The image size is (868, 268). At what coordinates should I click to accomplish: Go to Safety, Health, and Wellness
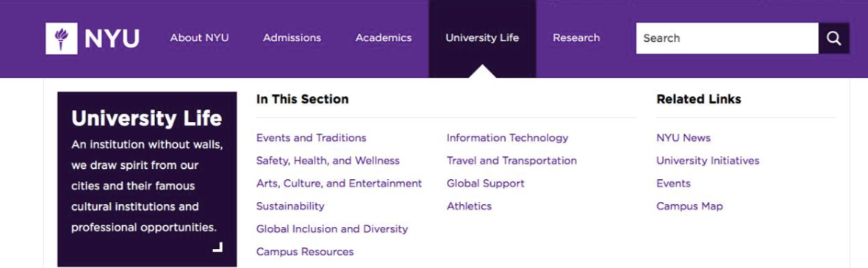pos(328,161)
